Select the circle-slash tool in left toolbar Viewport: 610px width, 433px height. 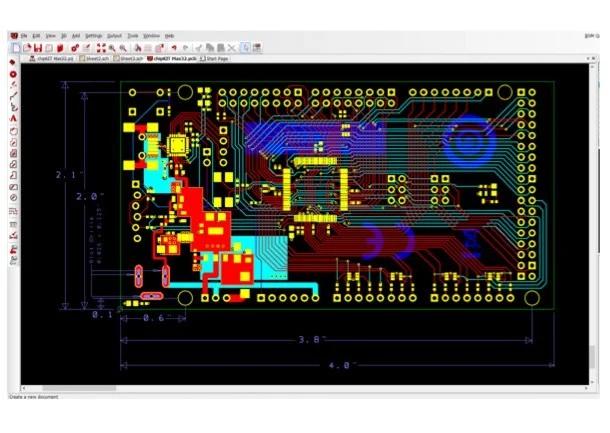[x=13, y=198]
